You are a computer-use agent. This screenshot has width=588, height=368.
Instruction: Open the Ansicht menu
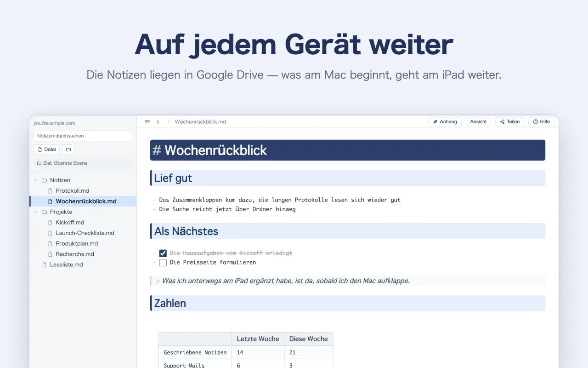click(x=478, y=122)
